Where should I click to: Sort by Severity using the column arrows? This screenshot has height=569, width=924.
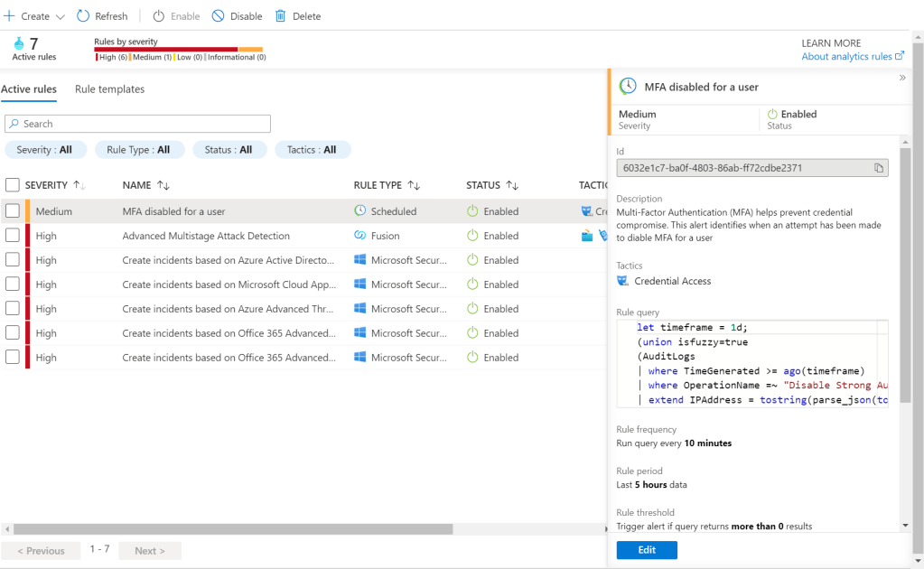pos(79,185)
